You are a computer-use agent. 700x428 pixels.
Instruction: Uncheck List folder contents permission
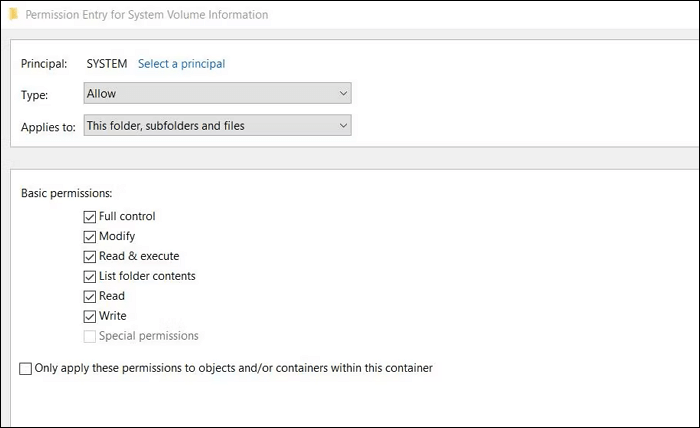click(90, 276)
